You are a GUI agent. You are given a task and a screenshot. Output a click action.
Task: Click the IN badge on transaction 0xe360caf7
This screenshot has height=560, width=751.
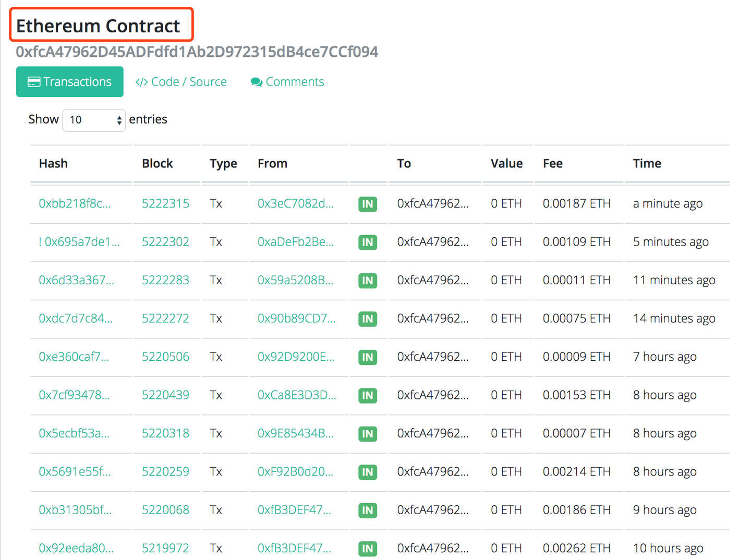coord(368,357)
